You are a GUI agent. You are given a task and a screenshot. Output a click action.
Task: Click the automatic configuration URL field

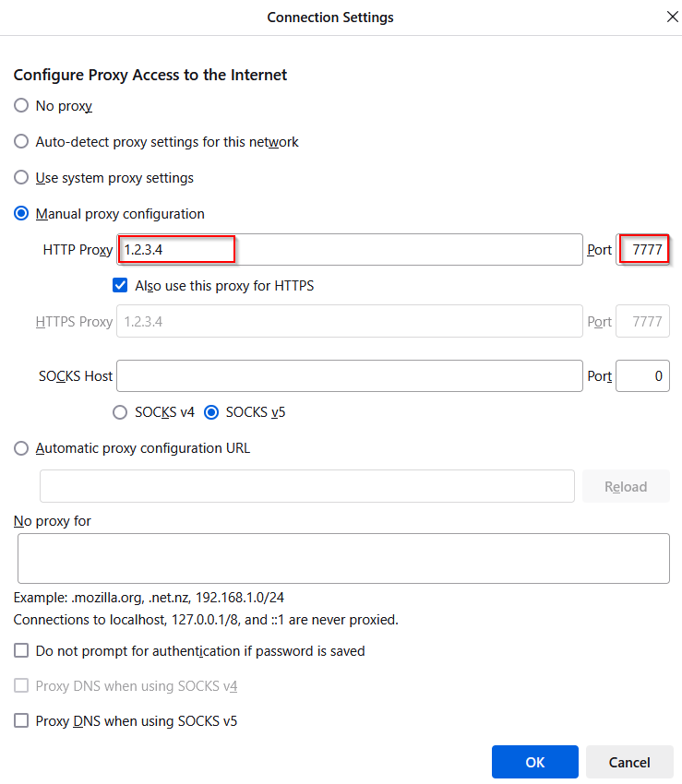[306, 486]
